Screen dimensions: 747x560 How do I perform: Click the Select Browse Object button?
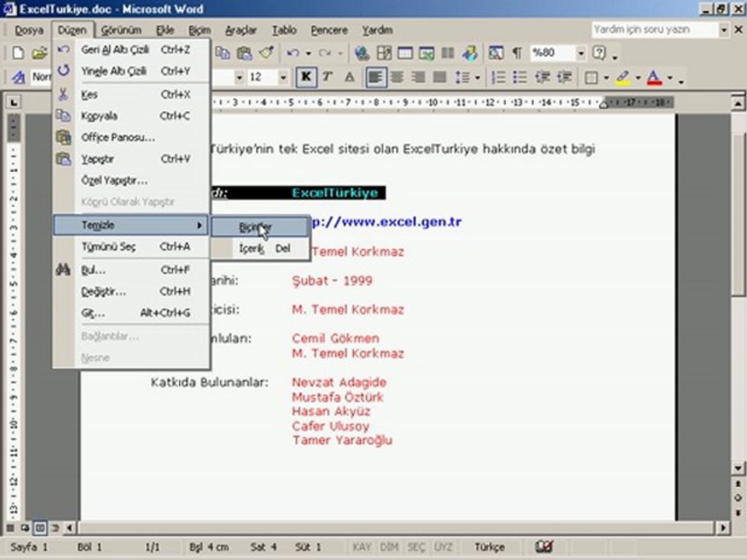tap(738, 498)
